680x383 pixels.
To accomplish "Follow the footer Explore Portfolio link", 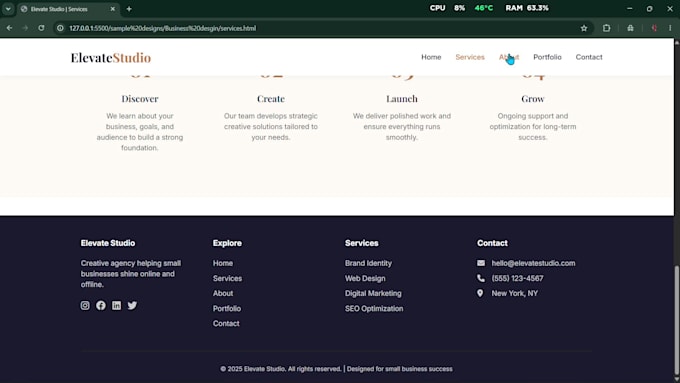I will (226, 308).
